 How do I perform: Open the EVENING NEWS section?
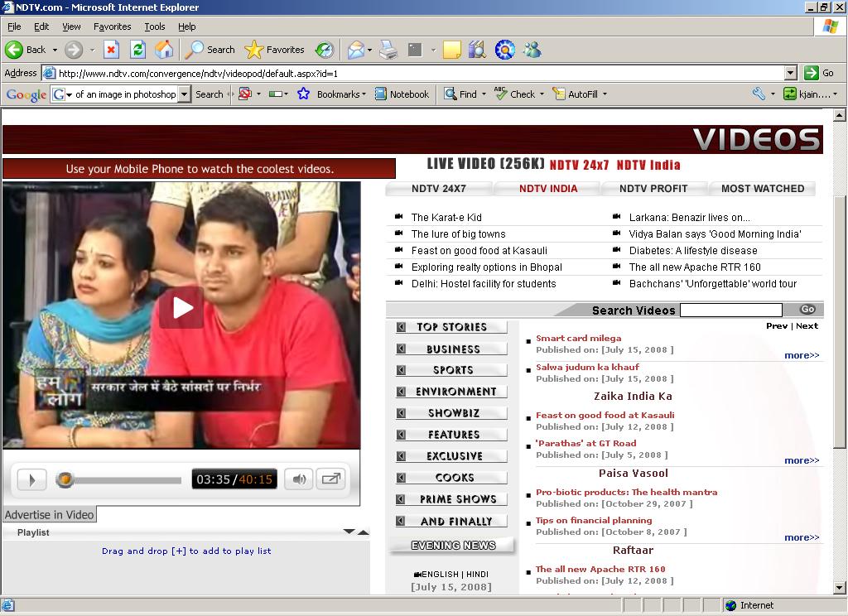453,546
